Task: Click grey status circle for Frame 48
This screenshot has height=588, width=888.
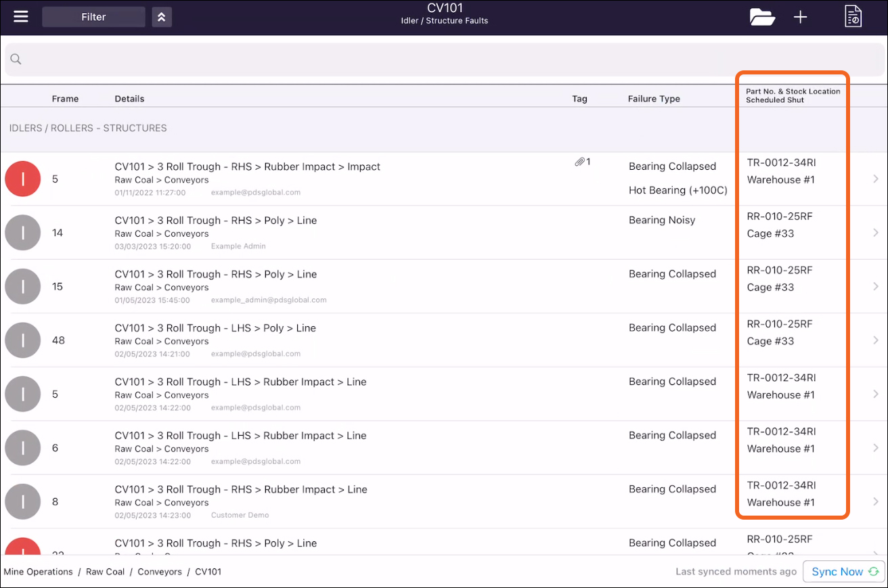Action: pos(23,340)
